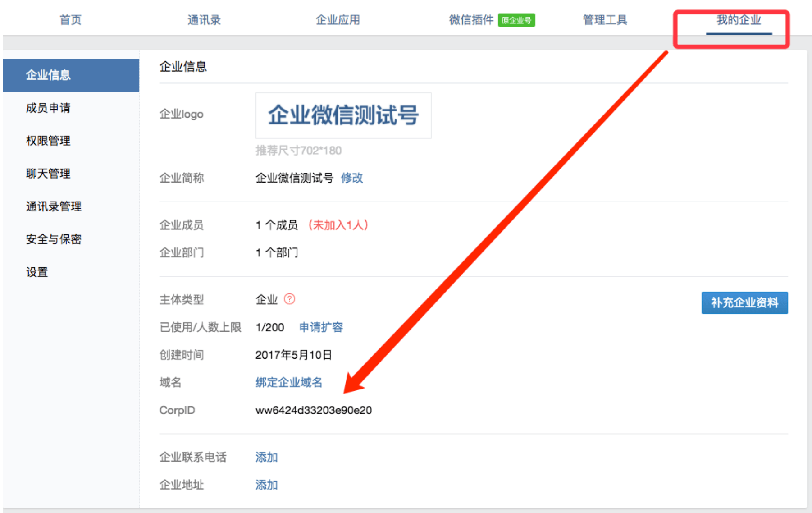Open 安全与保密 in the sidebar
Screen dimensions: 812x513
click(54, 239)
